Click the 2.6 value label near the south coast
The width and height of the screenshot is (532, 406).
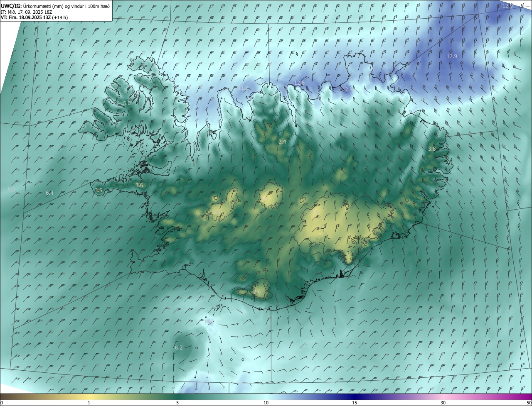coord(257,292)
